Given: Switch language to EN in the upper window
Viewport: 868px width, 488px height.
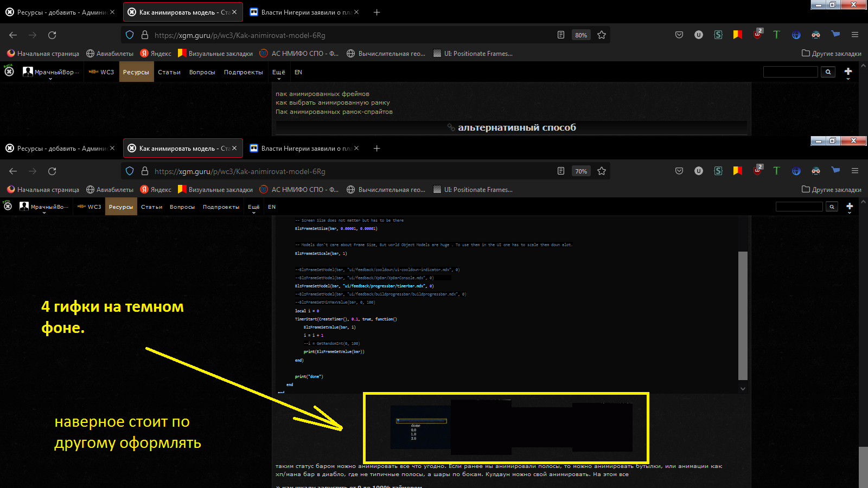Looking at the screenshot, I should pyautogui.click(x=298, y=72).
